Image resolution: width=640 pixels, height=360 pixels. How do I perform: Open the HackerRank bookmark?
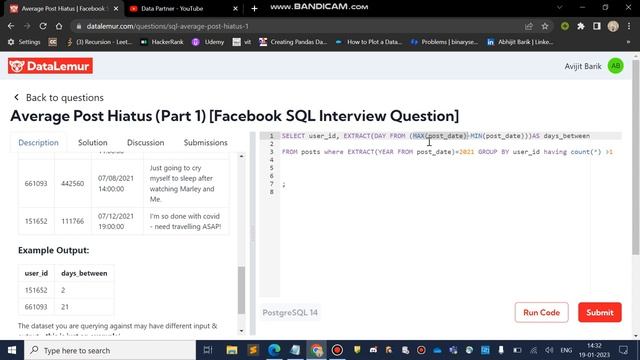(x=162, y=42)
